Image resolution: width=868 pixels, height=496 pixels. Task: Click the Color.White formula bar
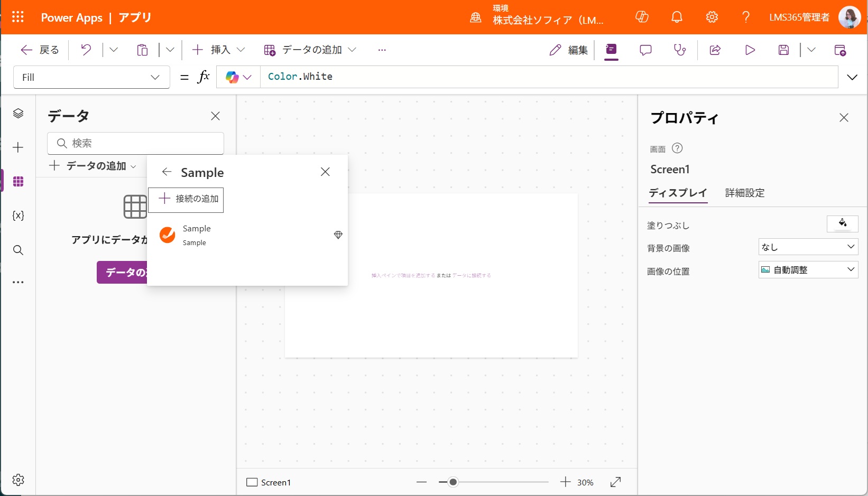pos(549,77)
